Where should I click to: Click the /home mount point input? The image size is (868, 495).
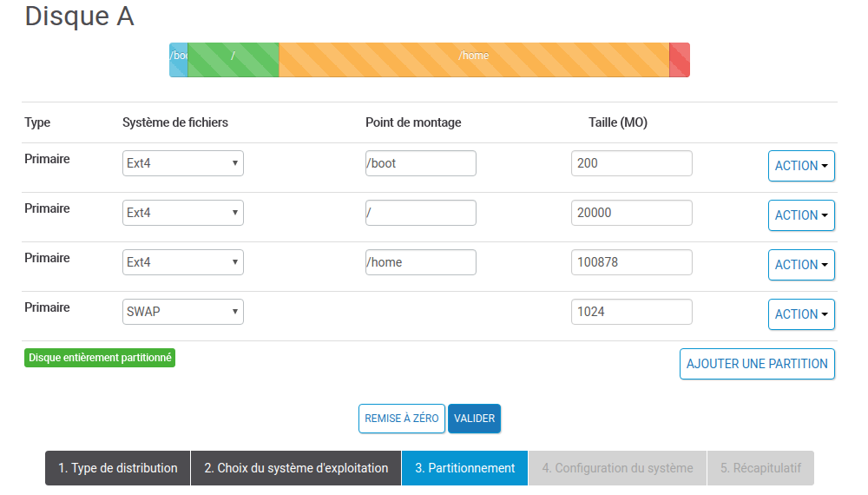click(x=420, y=262)
